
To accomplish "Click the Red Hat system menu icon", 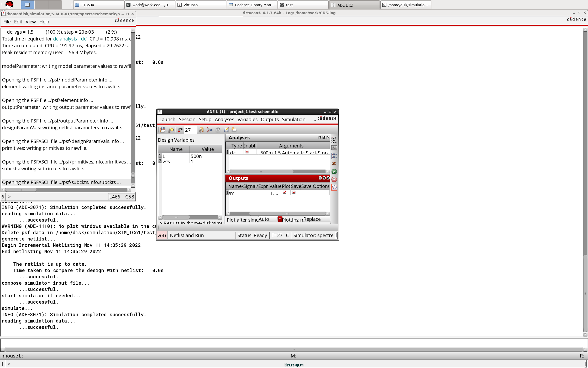I will coord(9,4).
